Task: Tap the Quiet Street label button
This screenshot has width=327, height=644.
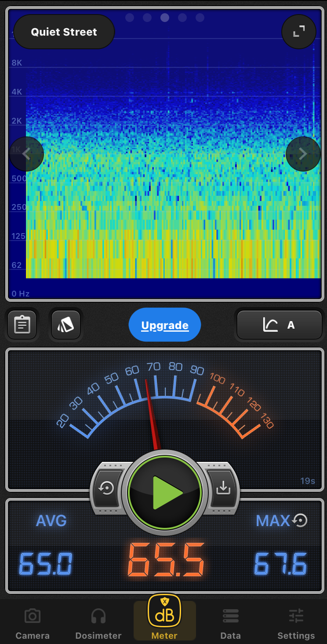Action: pos(64,32)
